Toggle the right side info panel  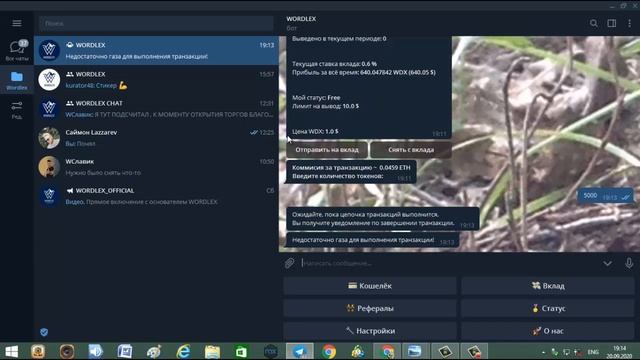[611, 23]
